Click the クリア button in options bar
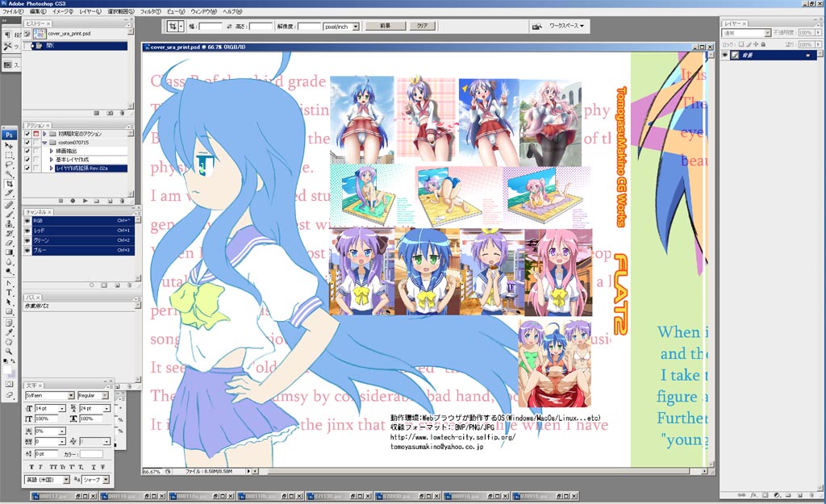 (x=423, y=26)
